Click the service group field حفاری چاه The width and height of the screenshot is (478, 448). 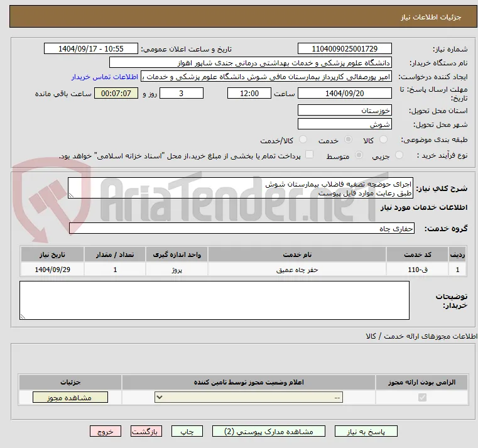(x=241, y=228)
